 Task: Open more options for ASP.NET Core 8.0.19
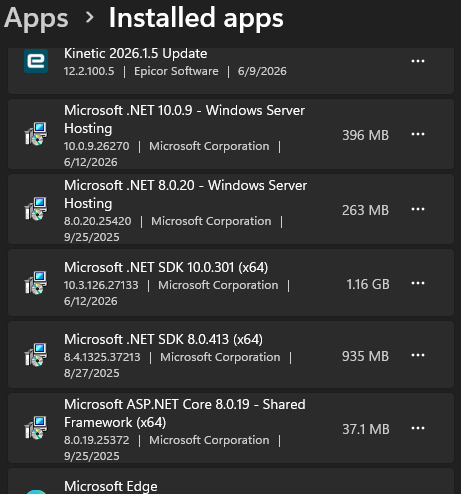(418, 428)
